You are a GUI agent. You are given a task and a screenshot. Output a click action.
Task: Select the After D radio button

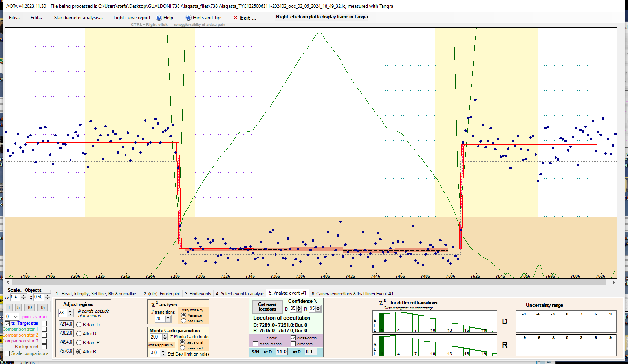tap(79, 334)
